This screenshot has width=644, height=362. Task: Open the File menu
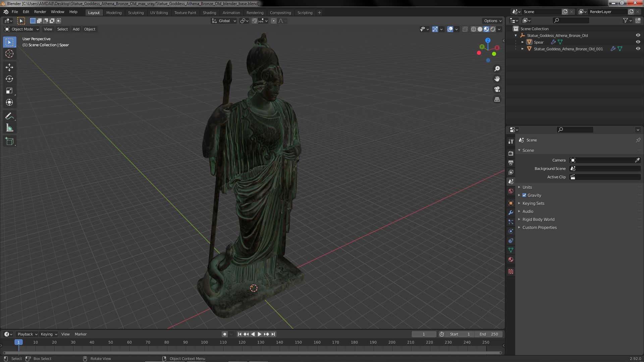(15, 12)
